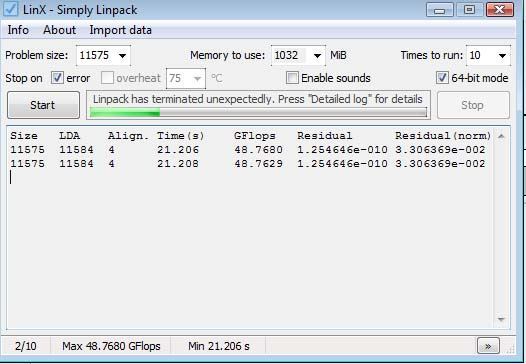The image size is (526, 364).
Task: Click the GFlops value 48.7629 in second row
Action: coord(258,164)
